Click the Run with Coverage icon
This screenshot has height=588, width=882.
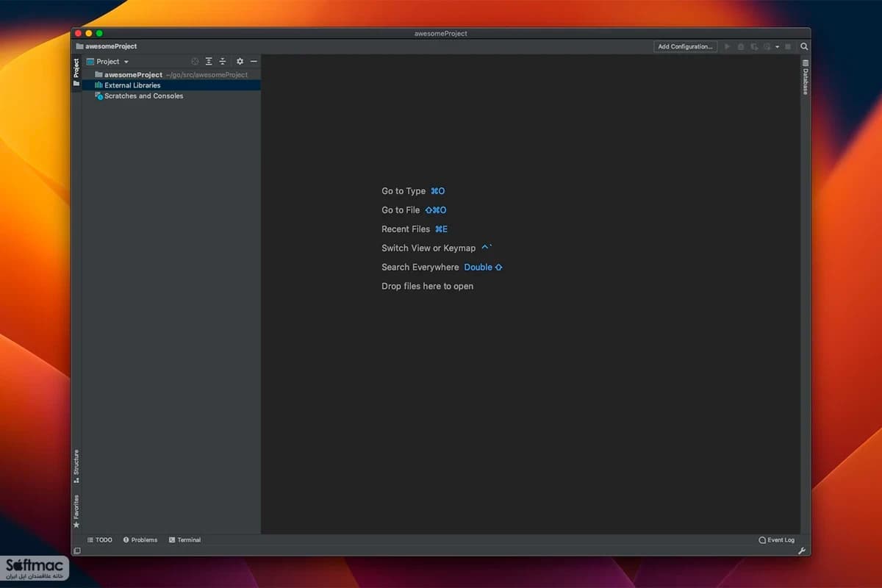pos(754,46)
